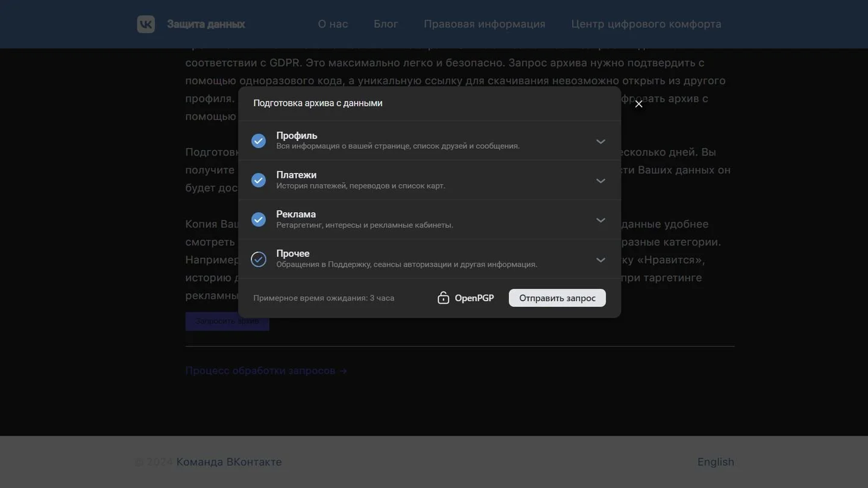868x488 pixels.
Task: Expand the Прочее section chevron
Action: pyautogui.click(x=600, y=259)
